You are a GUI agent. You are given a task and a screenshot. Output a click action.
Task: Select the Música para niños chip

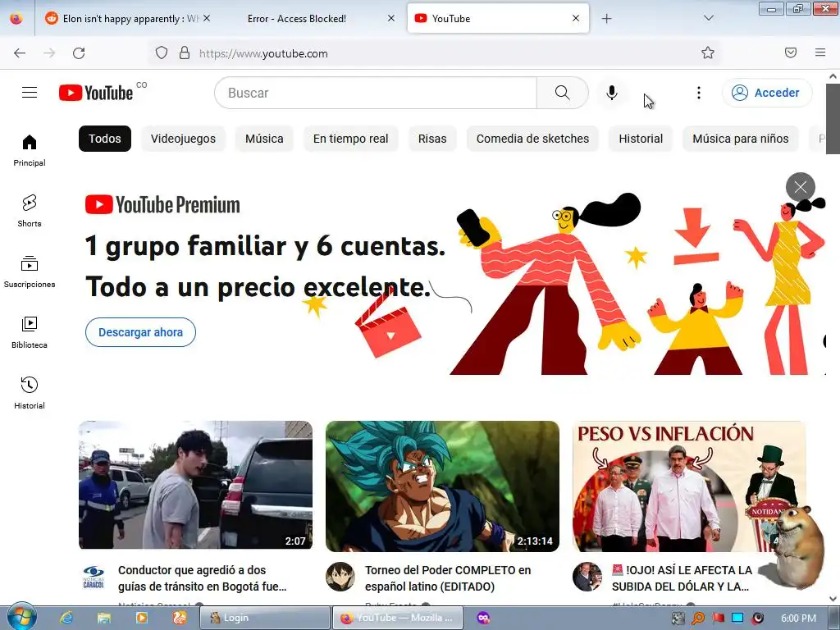pyautogui.click(x=741, y=139)
